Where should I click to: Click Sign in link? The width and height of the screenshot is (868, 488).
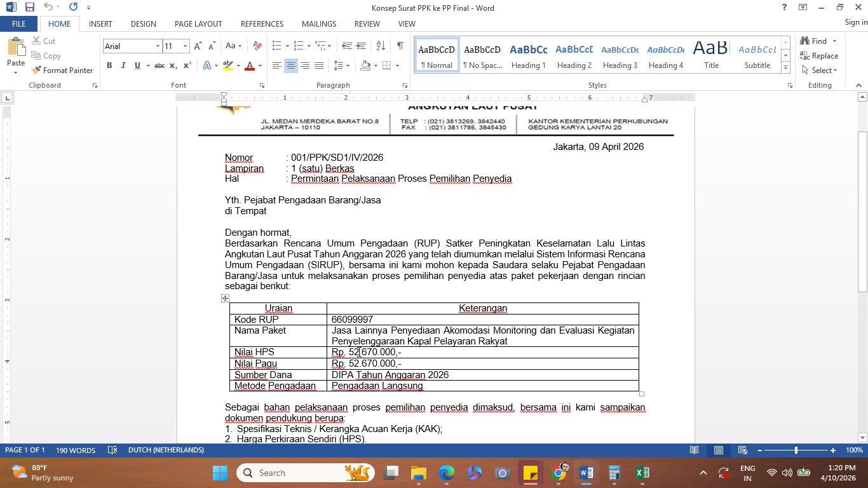click(x=856, y=22)
